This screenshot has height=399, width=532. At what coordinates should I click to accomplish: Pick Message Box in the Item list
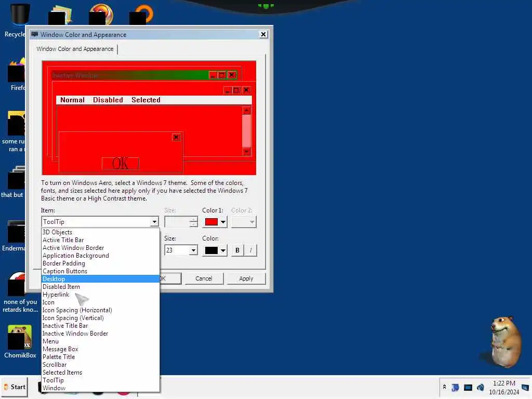[x=100, y=350]
